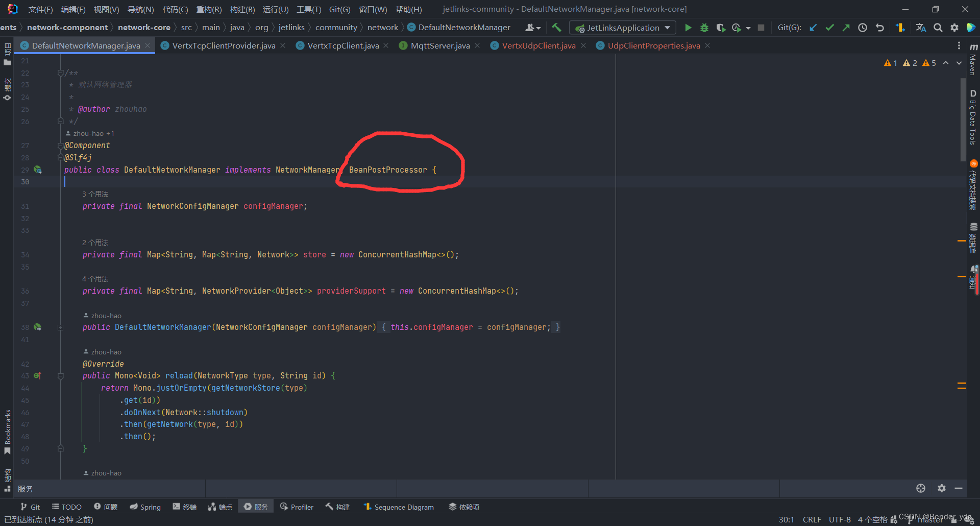This screenshot has width=980, height=526.
Task: Click the services panel crosshair locate icon
Action: (x=921, y=489)
